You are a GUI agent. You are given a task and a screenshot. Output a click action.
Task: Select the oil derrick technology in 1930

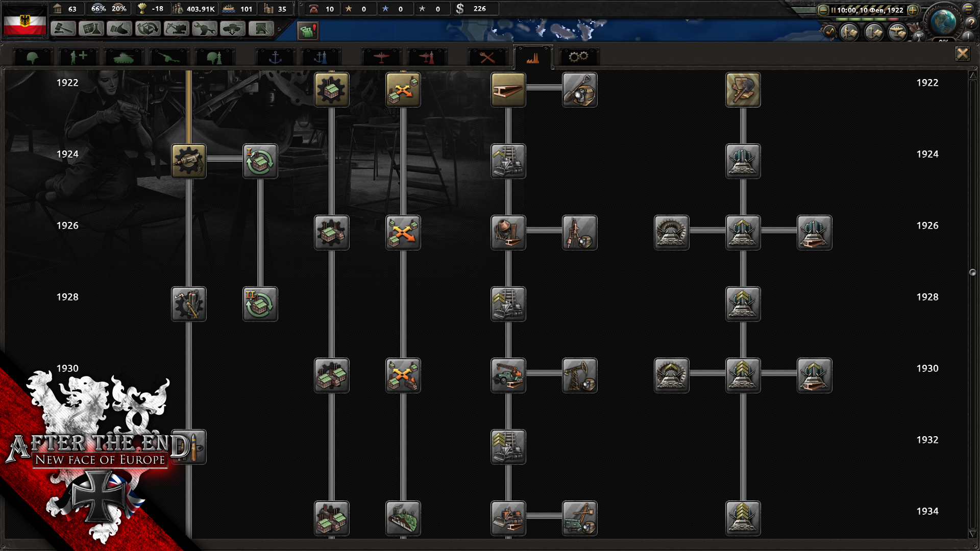coord(579,375)
